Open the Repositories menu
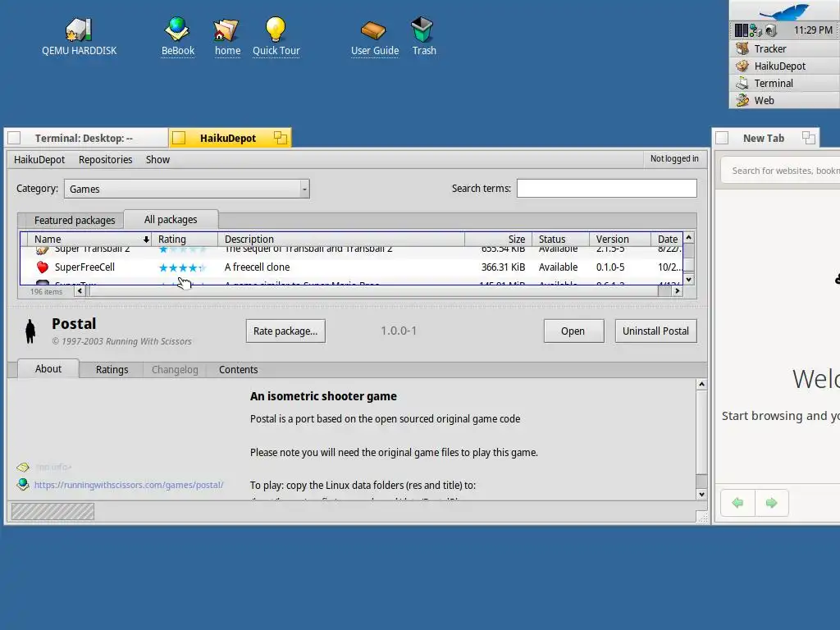 pos(106,160)
